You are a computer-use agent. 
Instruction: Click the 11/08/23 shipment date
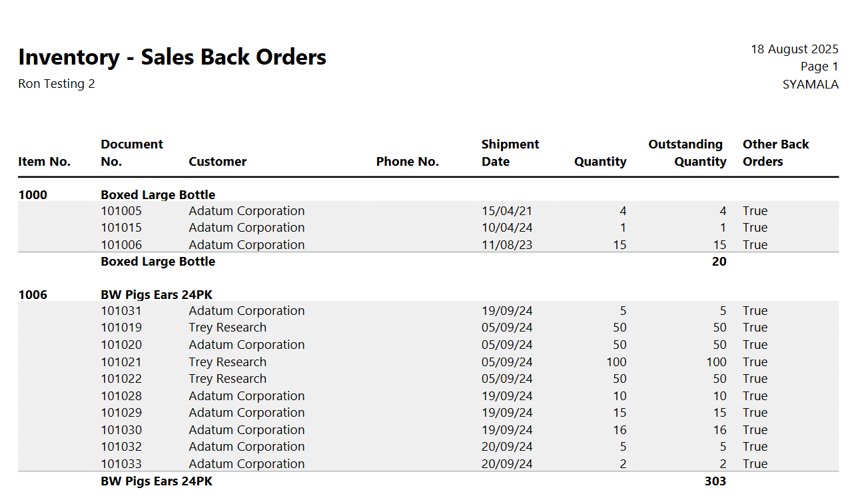click(506, 245)
